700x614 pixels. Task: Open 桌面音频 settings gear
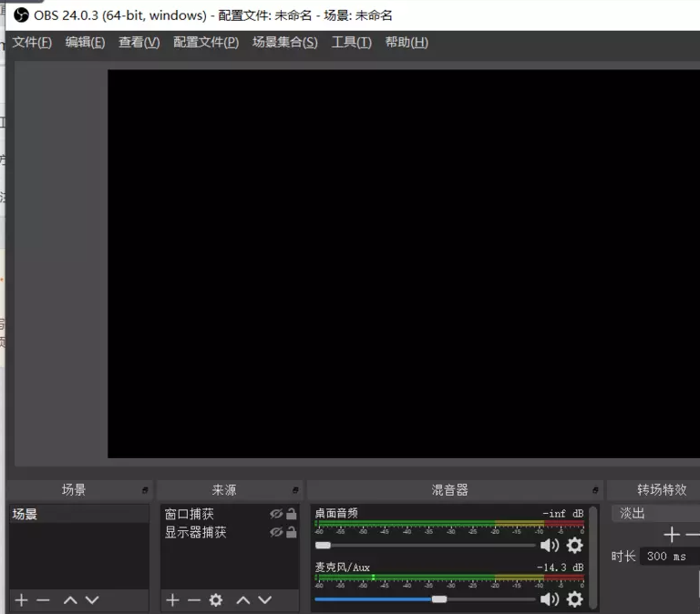click(x=574, y=545)
